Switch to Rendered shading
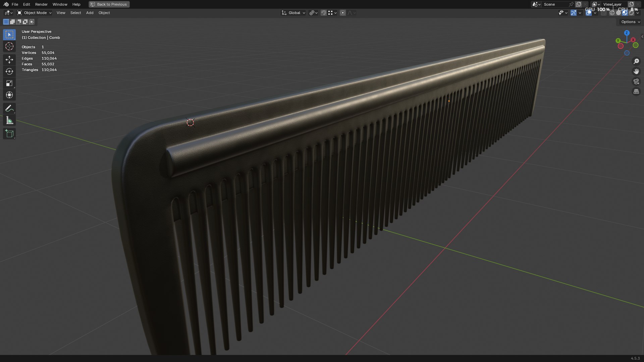Image resolution: width=644 pixels, height=362 pixels. (631, 13)
